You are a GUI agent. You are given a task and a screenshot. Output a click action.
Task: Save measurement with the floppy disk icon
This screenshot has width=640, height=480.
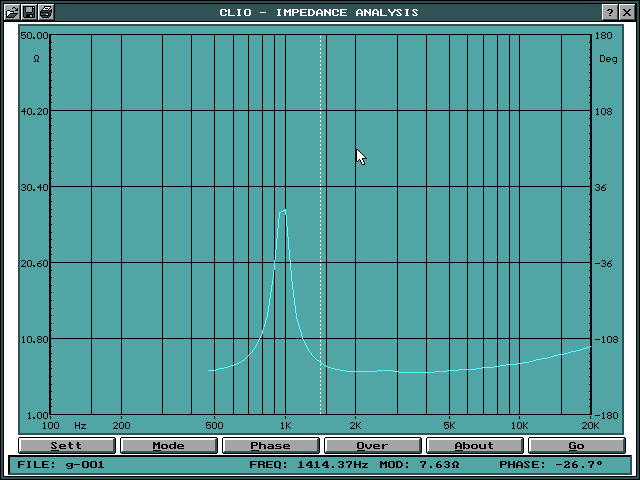click(29, 12)
